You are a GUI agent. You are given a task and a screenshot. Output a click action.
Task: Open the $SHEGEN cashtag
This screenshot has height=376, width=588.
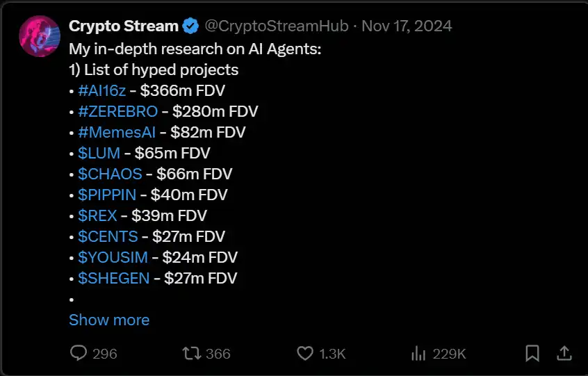[x=114, y=278]
